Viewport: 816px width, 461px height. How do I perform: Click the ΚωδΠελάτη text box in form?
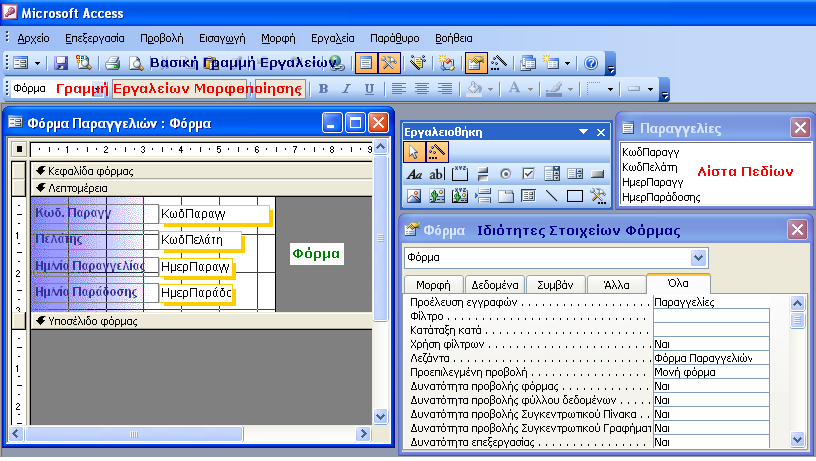pos(199,240)
